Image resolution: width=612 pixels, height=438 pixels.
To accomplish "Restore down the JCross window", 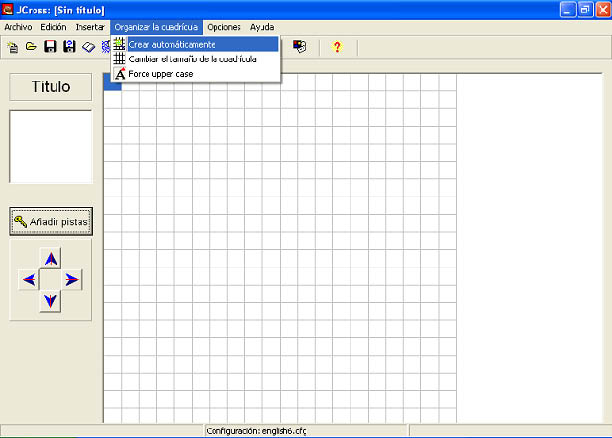I will pos(585,10).
